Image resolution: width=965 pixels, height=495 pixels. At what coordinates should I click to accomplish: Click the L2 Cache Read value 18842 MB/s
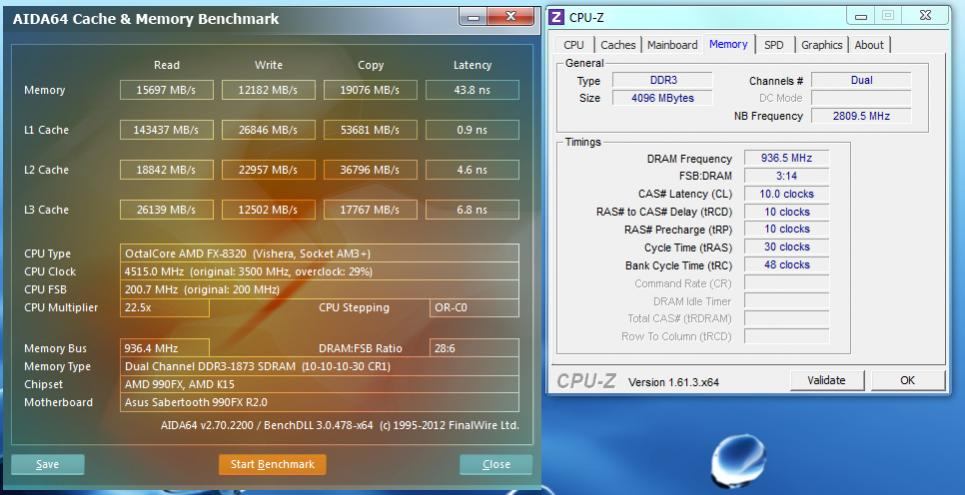[x=167, y=170]
